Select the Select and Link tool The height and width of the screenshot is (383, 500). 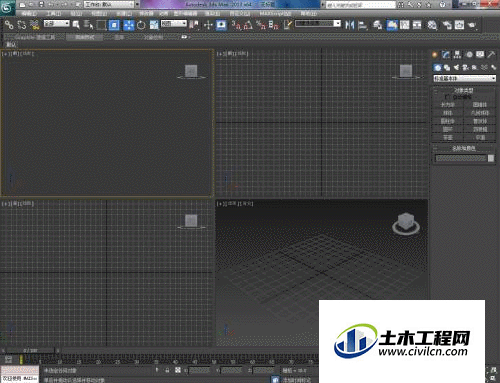(9, 25)
